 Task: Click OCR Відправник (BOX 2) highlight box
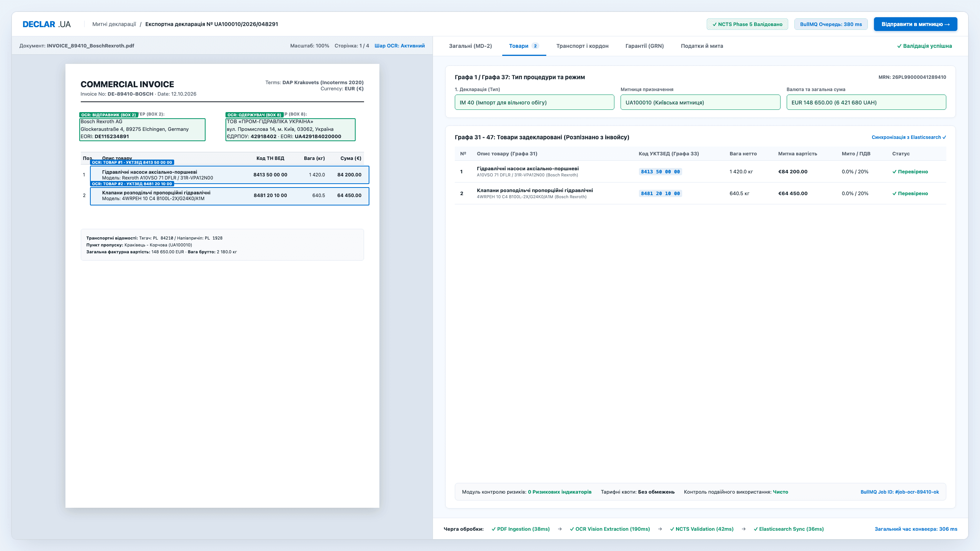[x=142, y=129]
